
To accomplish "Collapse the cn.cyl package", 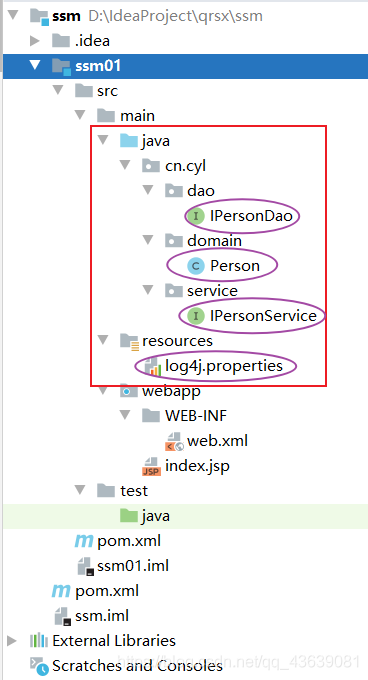I will 125,165.
